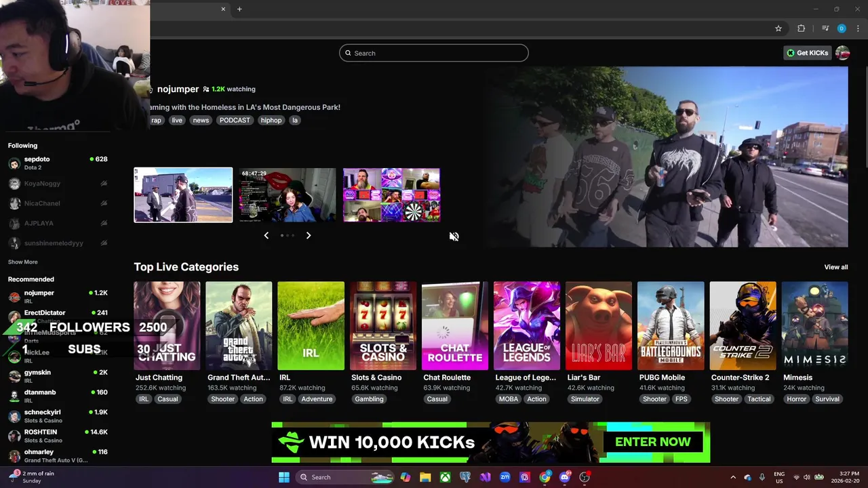The image size is (868, 488).
Task: Expand following list with Show More
Action: coord(23,262)
